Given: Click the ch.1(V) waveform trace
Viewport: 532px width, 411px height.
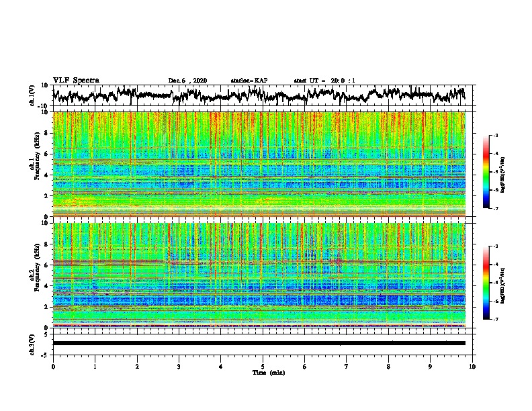Looking at the screenshot, I should (x=259, y=95).
